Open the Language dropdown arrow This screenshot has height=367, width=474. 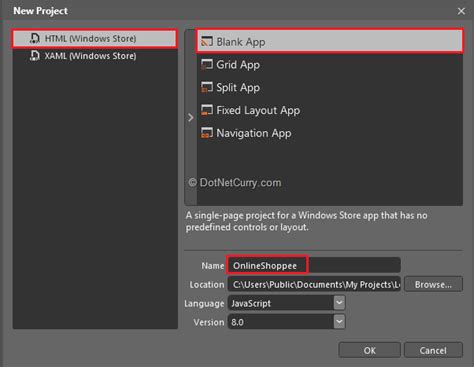pos(339,303)
